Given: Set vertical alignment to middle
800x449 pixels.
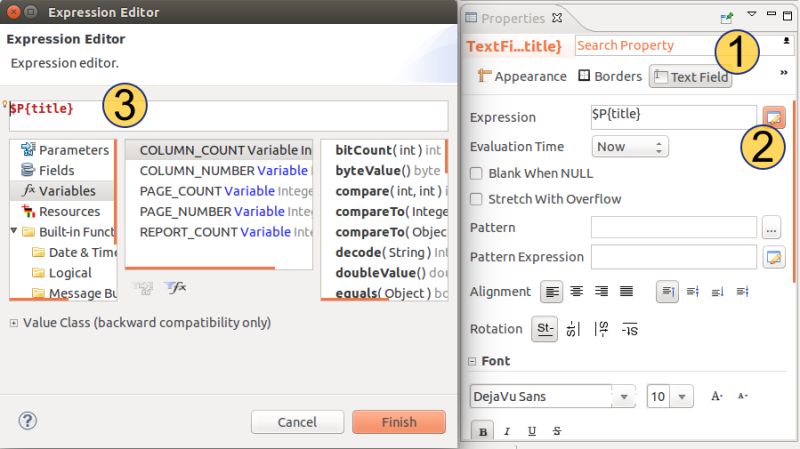Looking at the screenshot, I should tap(693, 291).
